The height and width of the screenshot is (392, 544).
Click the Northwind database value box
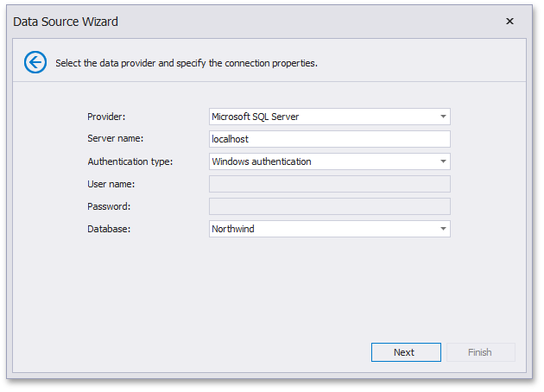319,229
